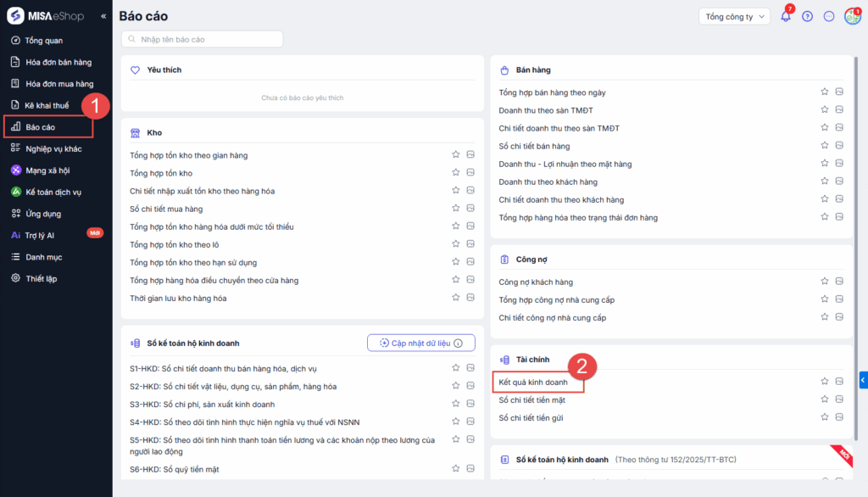This screenshot has height=497, width=868.
Task: Star the Tổng hợp bán hàng theo ngày report
Action: tap(824, 92)
